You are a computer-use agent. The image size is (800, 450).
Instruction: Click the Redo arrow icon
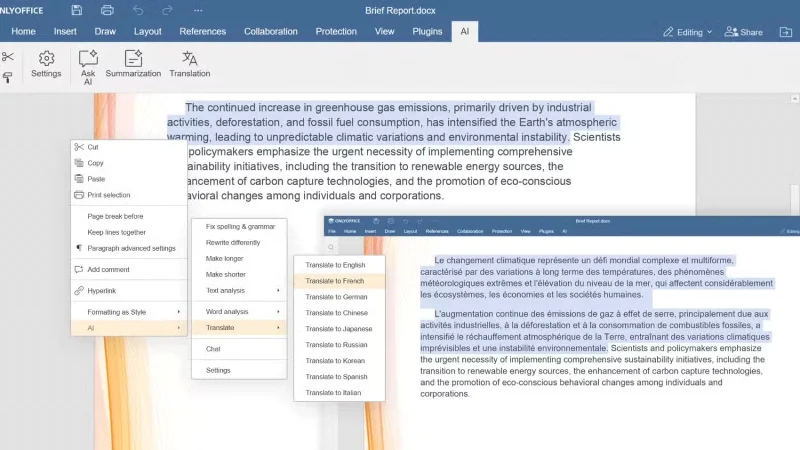click(x=167, y=10)
